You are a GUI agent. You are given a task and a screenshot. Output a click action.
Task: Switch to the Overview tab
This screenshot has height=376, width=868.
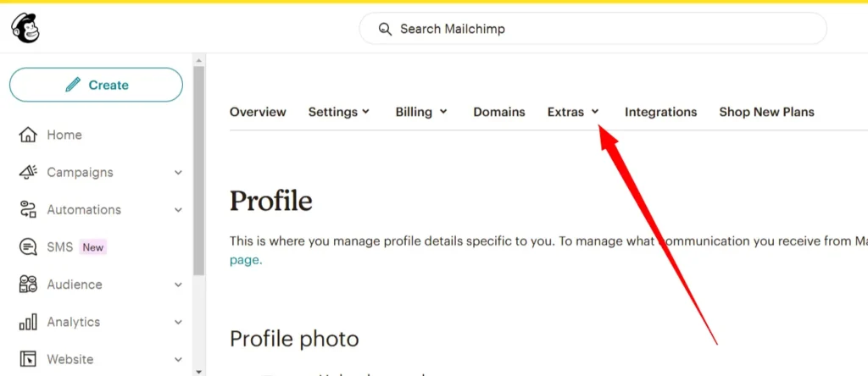coord(258,112)
